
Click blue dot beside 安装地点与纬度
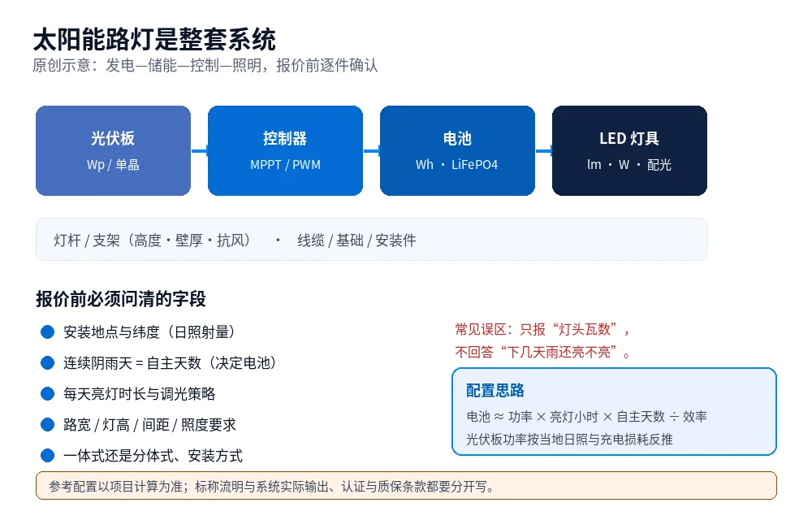[48, 332]
